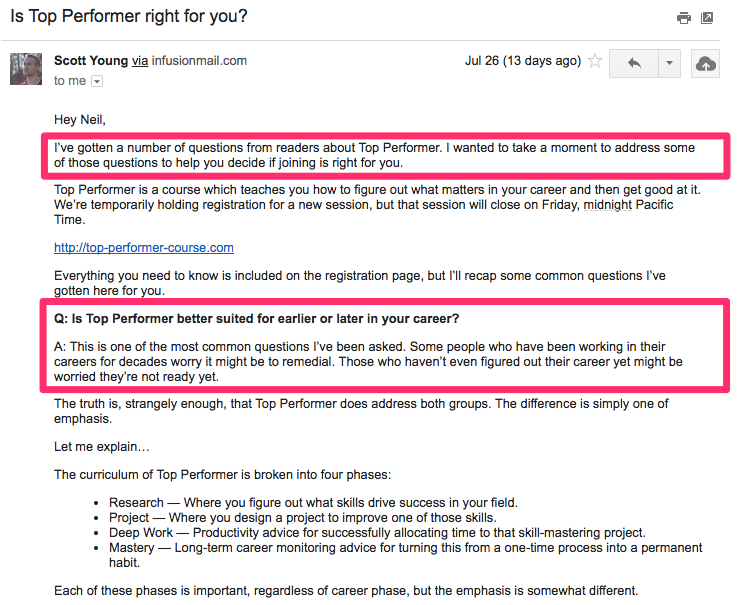This screenshot has height=605, width=739.
Task: Star this email from Scott Young
Action: 595,61
